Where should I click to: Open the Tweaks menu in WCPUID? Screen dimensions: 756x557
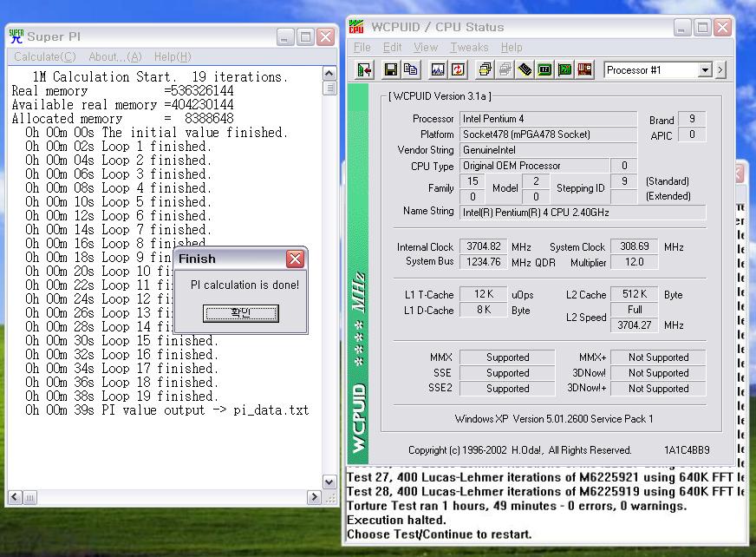click(469, 48)
